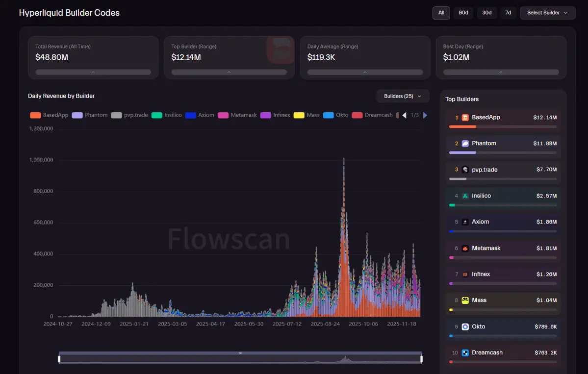Click the right handle of chart range slider
Image resolution: width=588 pixels, height=374 pixels.
[421, 359]
